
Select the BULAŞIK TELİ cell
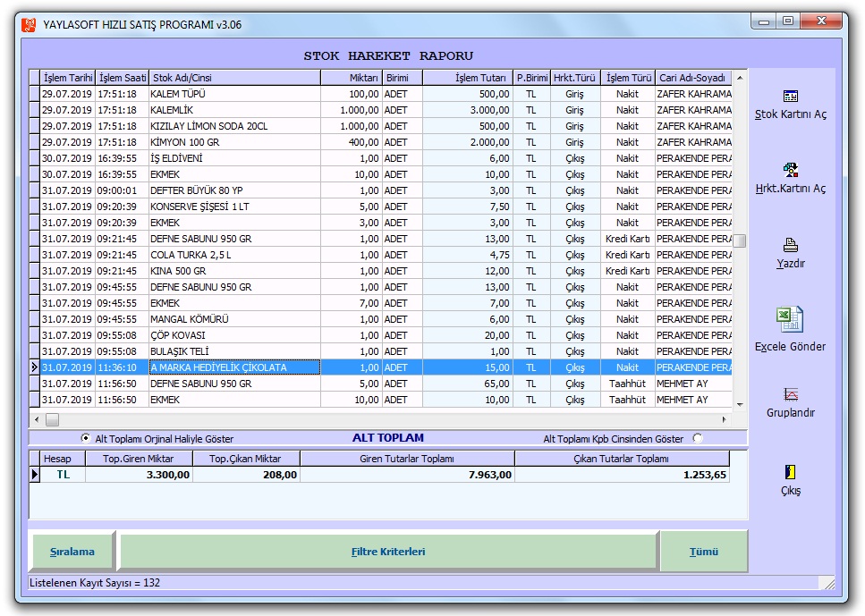234,351
